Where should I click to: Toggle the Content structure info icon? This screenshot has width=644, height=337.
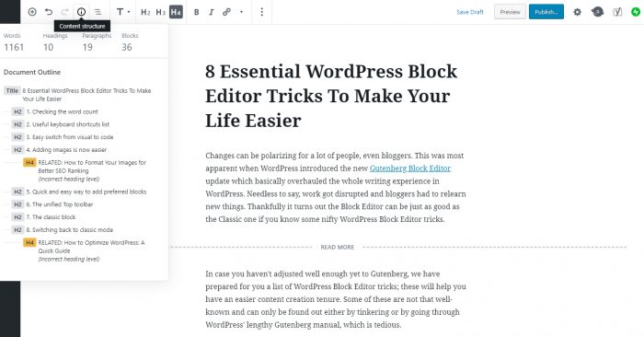pos(81,12)
